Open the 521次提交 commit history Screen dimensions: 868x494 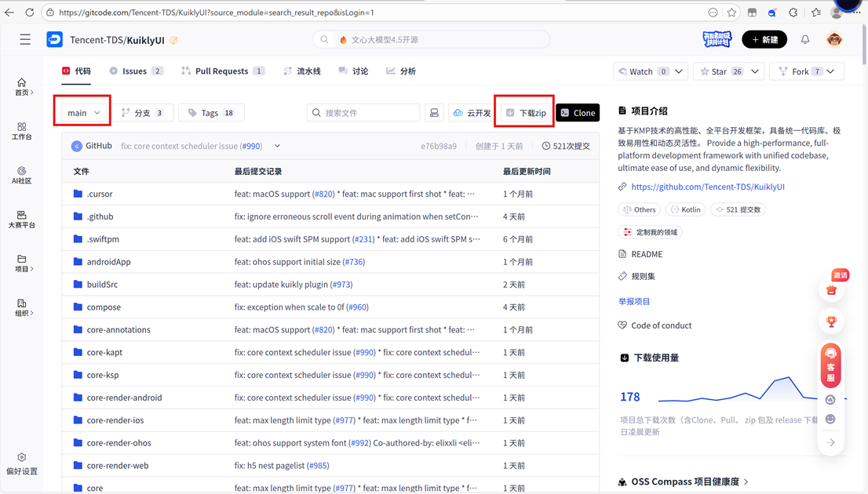(x=566, y=146)
